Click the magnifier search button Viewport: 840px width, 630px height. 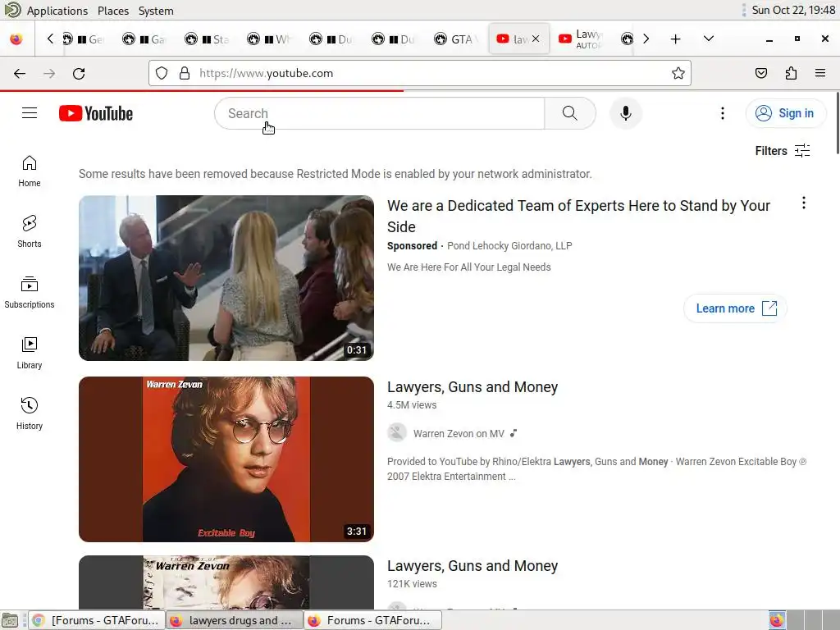pos(570,113)
